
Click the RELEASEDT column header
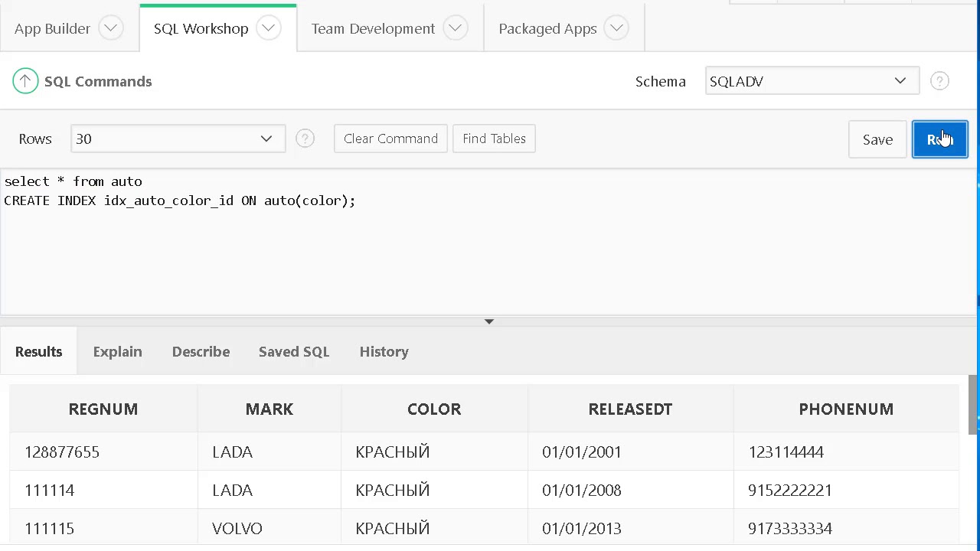coord(630,409)
